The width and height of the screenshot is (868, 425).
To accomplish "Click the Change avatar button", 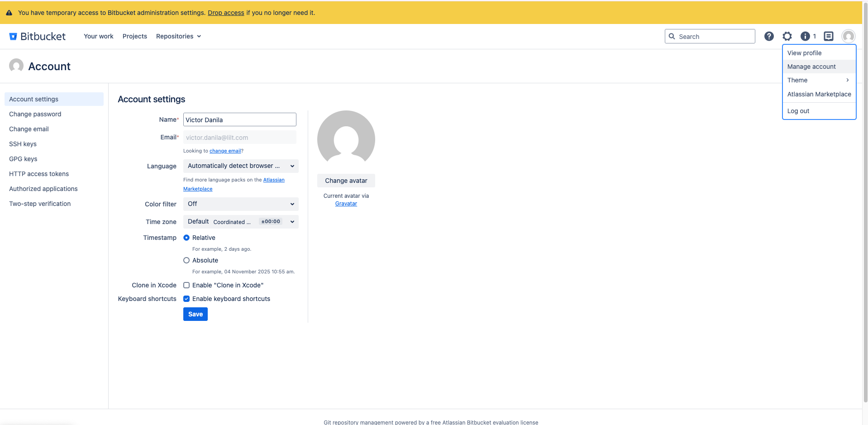I will [346, 181].
